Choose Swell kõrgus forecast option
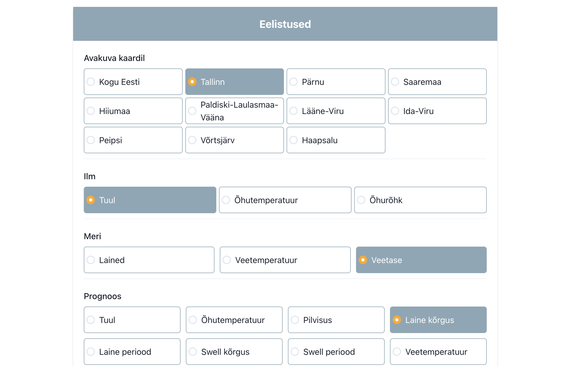 coord(234,352)
